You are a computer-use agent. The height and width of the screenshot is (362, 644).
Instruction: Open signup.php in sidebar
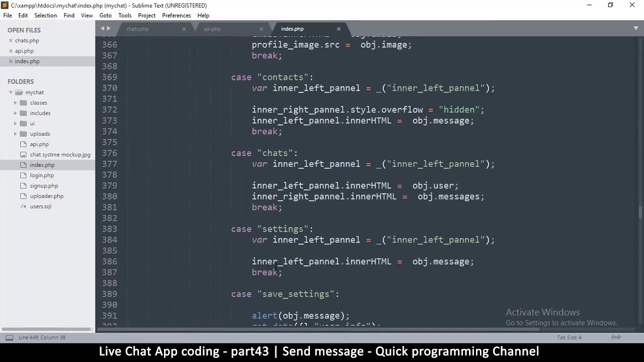pyautogui.click(x=44, y=186)
